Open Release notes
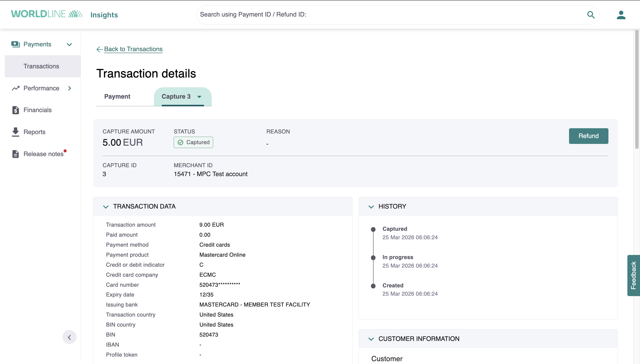This screenshot has width=640, height=364. coord(44,154)
